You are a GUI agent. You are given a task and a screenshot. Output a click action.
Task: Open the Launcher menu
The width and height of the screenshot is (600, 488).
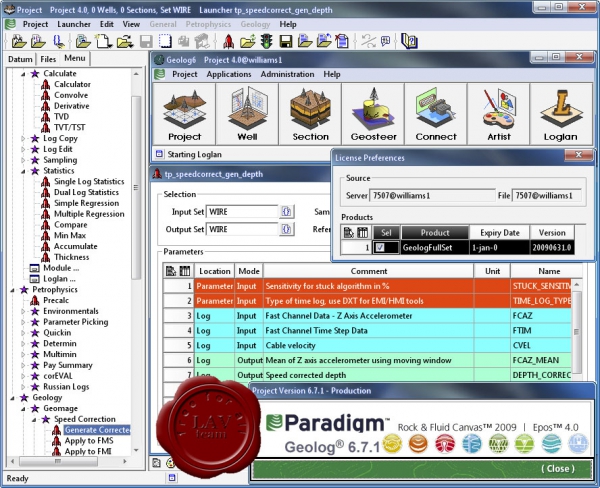point(74,24)
